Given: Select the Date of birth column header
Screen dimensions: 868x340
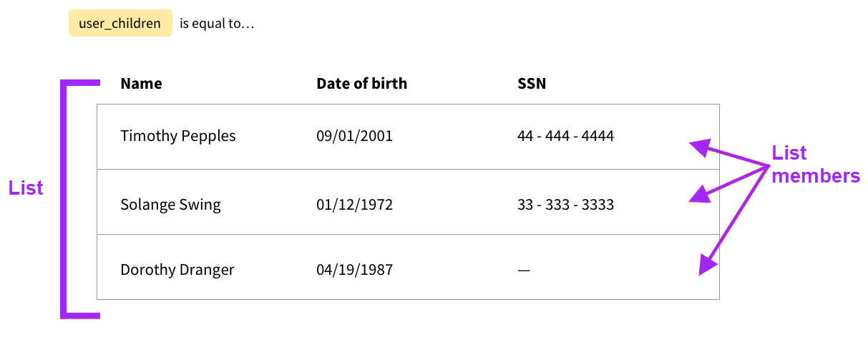Looking at the screenshot, I should click(361, 84).
